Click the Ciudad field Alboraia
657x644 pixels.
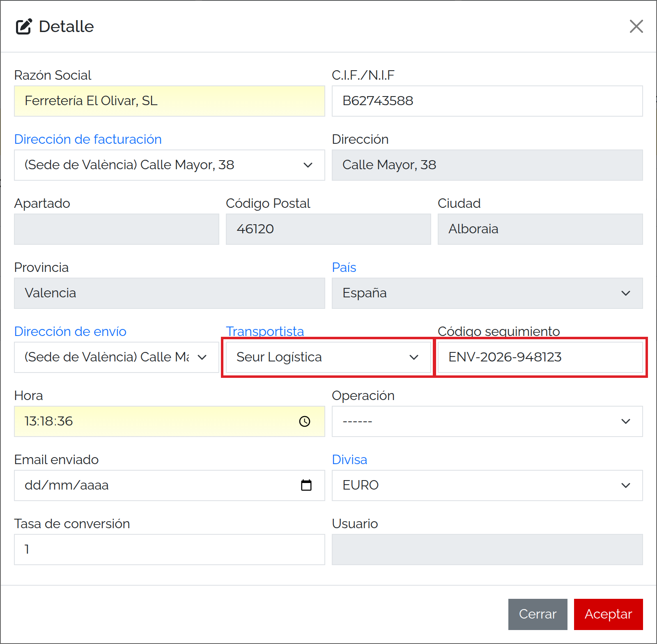point(540,229)
